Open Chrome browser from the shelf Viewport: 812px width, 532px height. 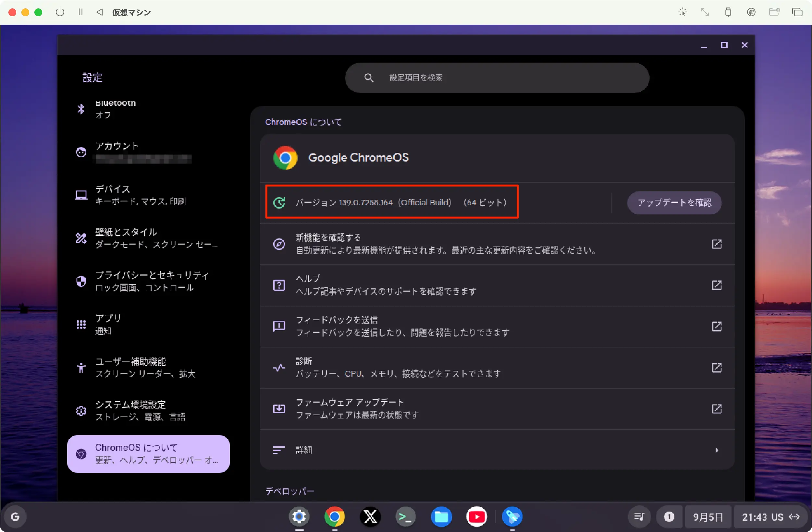335,517
